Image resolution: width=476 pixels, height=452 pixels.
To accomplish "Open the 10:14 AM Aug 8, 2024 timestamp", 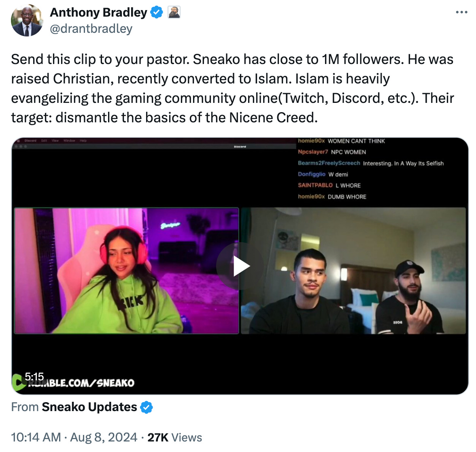I will [x=74, y=437].
